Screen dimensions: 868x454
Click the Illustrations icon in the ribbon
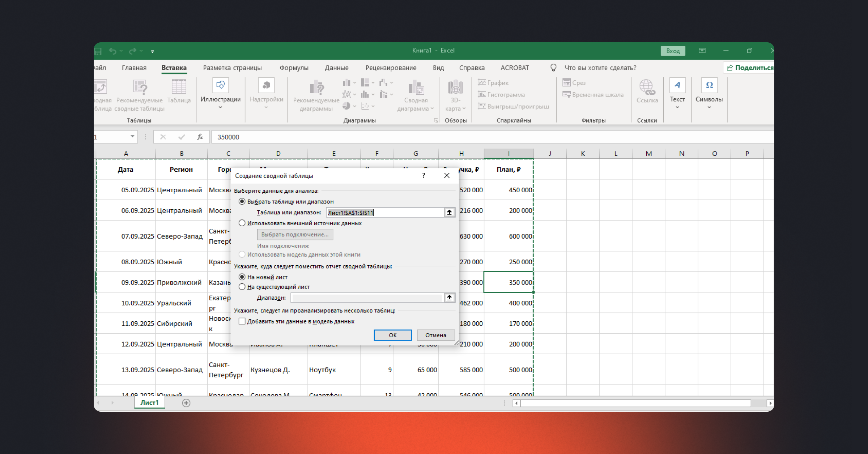pos(220,86)
